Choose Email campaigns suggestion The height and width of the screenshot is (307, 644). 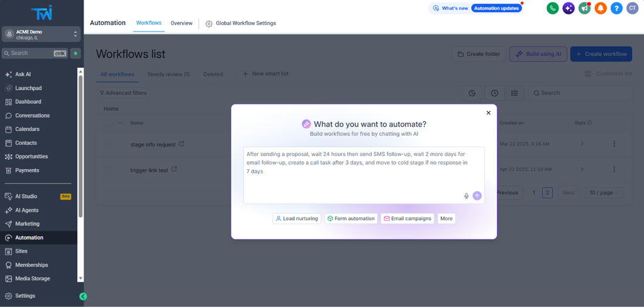[408, 219]
